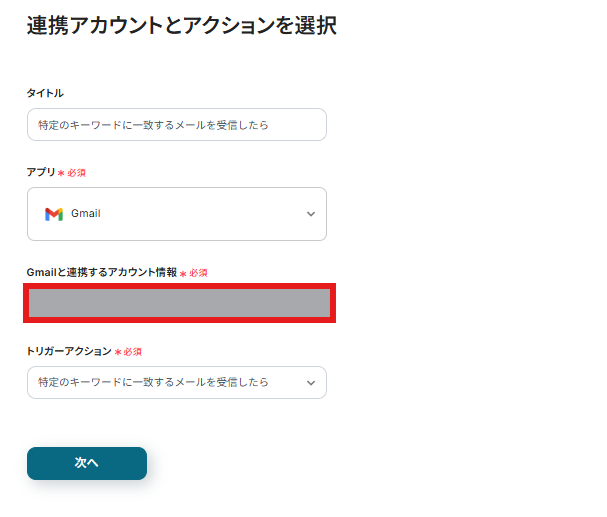The height and width of the screenshot is (517, 607).
Task: Click the "Gmail" text in the app box
Action: click(x=86, y=214)
